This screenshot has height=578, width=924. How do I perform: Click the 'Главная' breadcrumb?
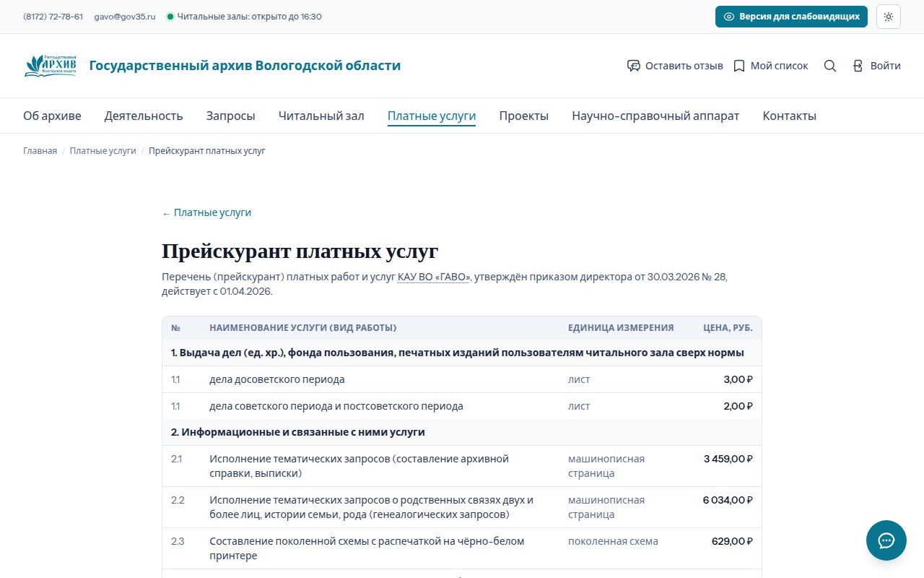(40, 151)
